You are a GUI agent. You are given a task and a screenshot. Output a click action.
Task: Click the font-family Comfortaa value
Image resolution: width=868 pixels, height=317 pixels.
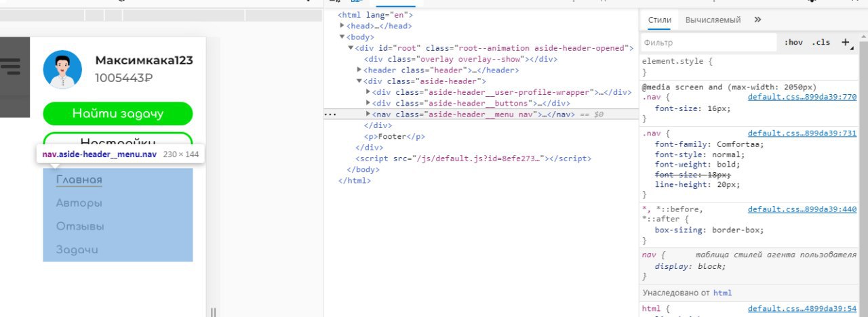click(x=738, y=144)
